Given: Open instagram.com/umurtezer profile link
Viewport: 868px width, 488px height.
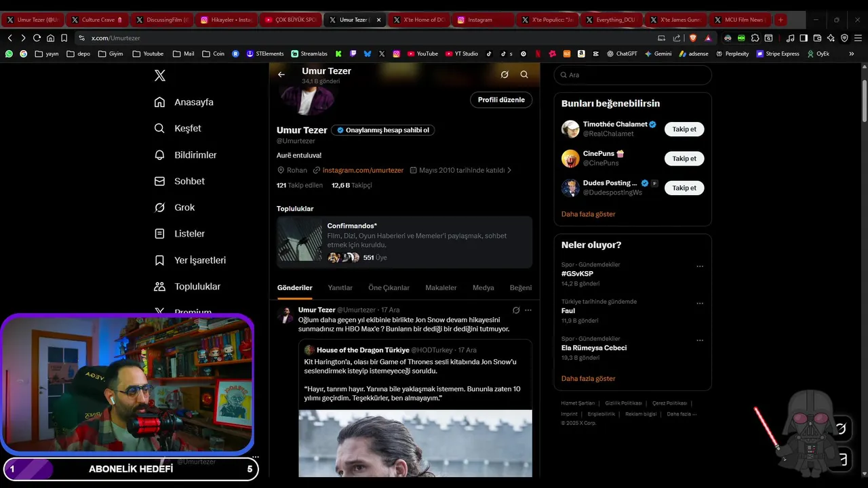Looking at the screenshot, I should (363, 170).
